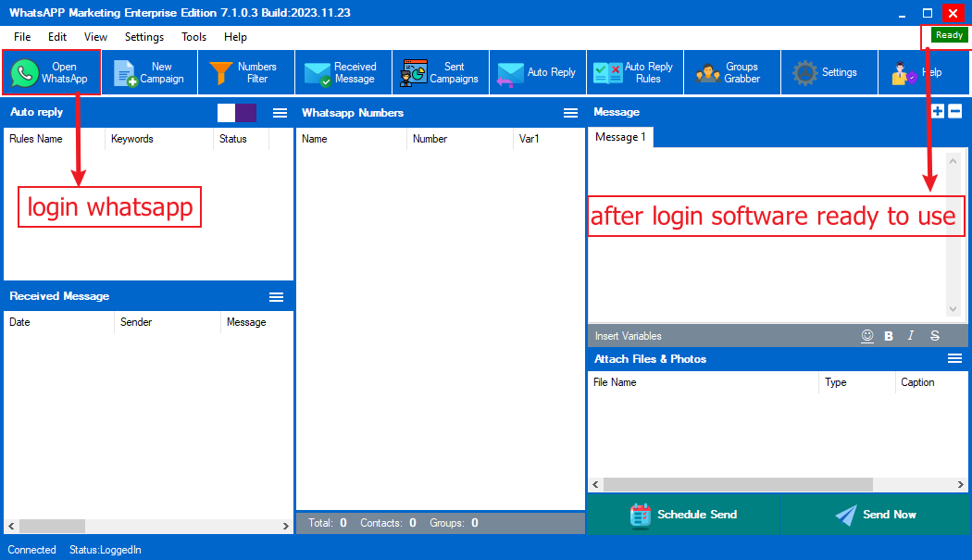Add a new message tab with plus
972x560 pixels.
tap(938, 112)
